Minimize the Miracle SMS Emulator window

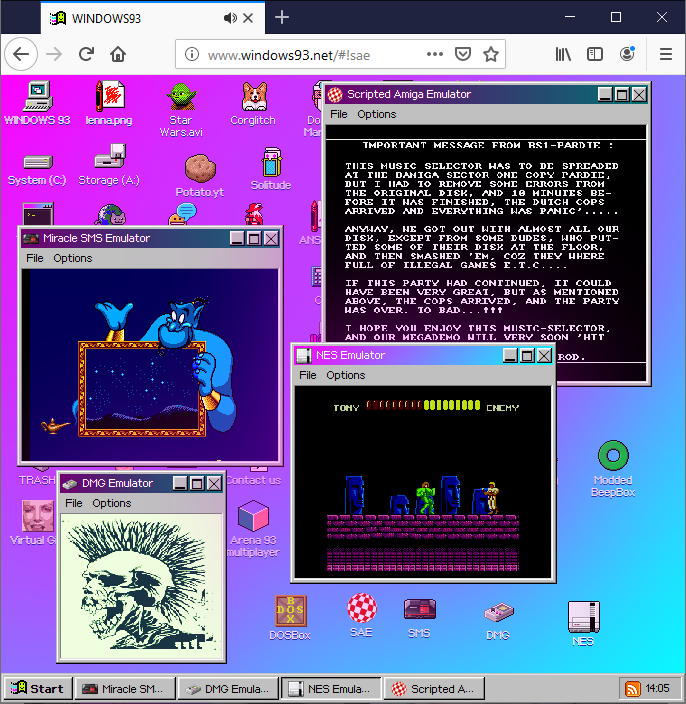click(237, 238)
